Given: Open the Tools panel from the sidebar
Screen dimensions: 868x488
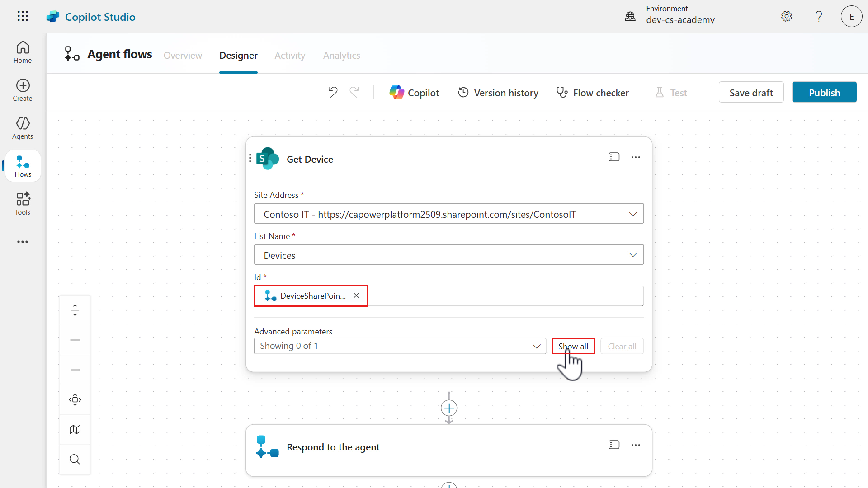Looking at the screenshot, I should click(x=22, y=203).
